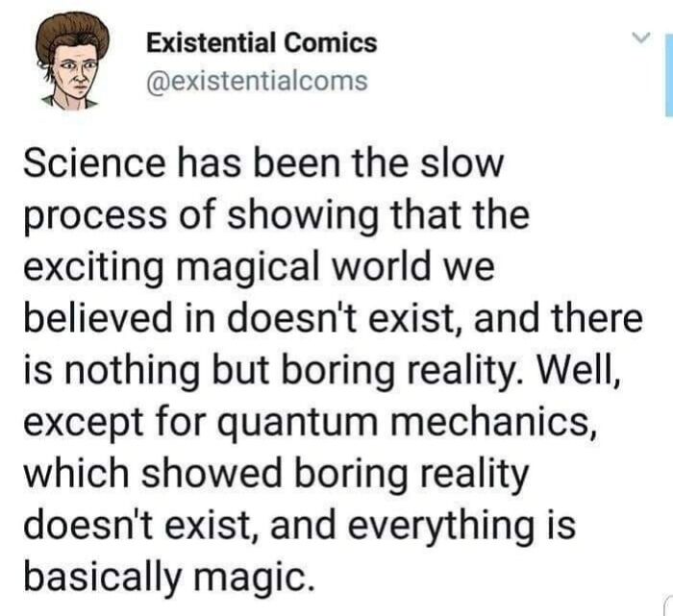The image size is (673, 616).
Task: Click the blue strip at right edge
Action: 669,76
